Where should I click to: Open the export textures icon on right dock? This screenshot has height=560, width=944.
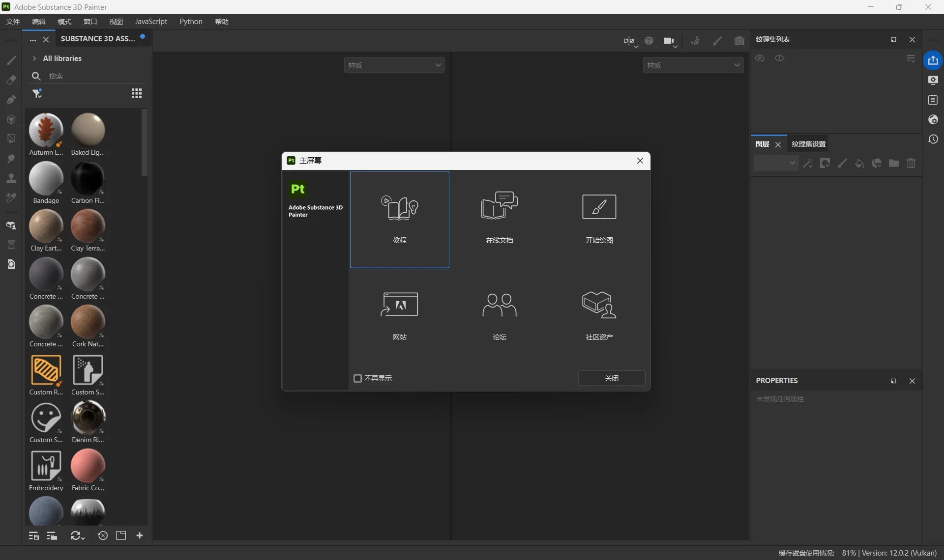tap(933, 60)
